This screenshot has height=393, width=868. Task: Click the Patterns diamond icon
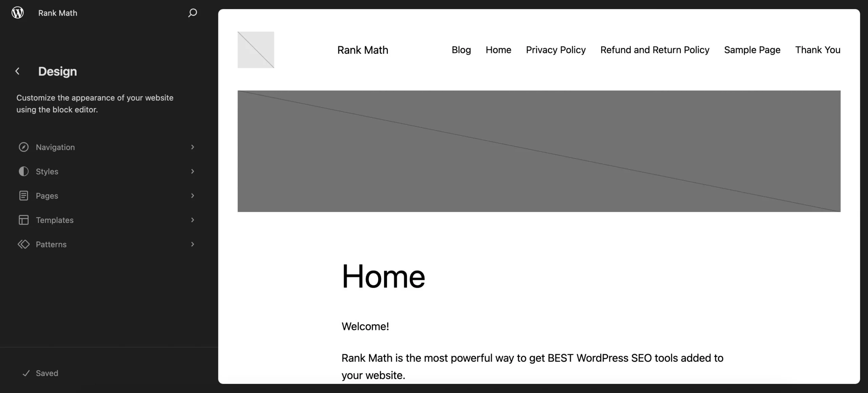[23, 244]
